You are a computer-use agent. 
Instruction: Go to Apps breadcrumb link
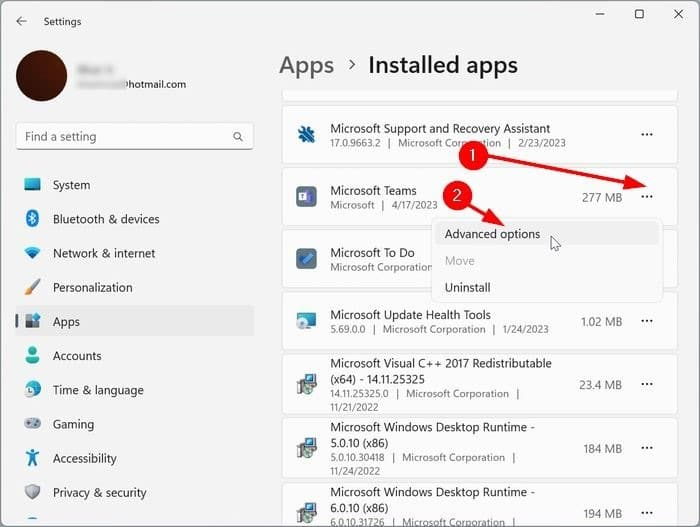307,66
